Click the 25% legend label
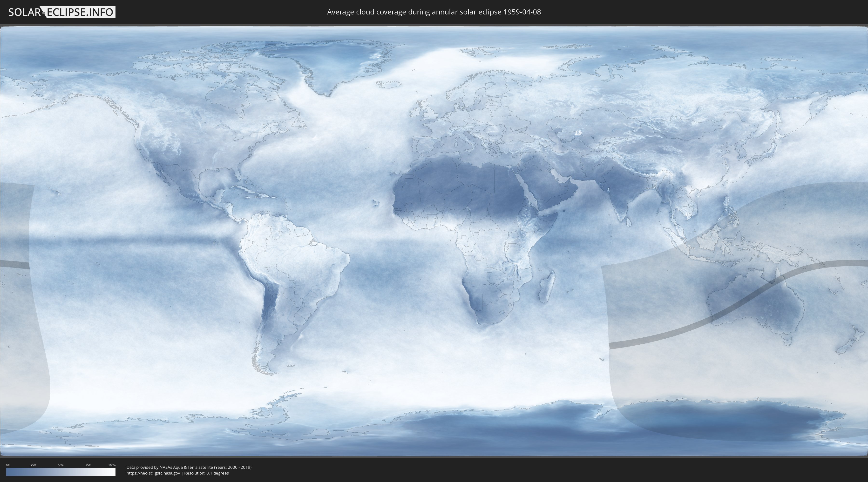 coord(33,465)
